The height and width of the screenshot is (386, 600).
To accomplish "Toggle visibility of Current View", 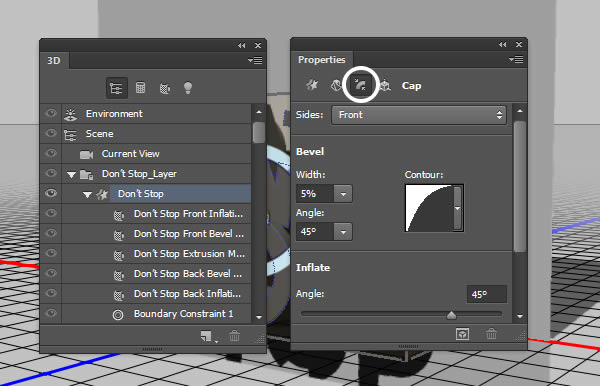I will (51, 153).
